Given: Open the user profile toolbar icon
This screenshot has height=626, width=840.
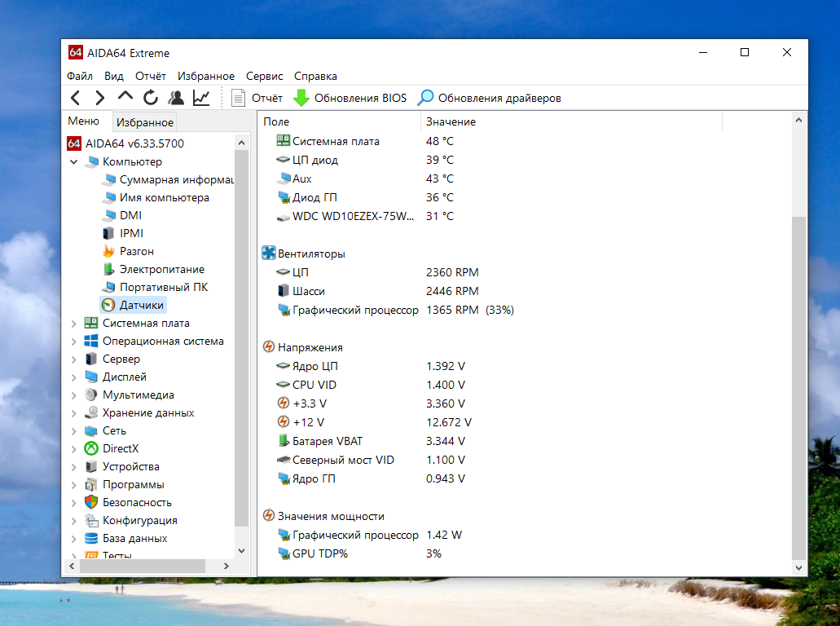Looking at the screenshot, I should point(176,98).
